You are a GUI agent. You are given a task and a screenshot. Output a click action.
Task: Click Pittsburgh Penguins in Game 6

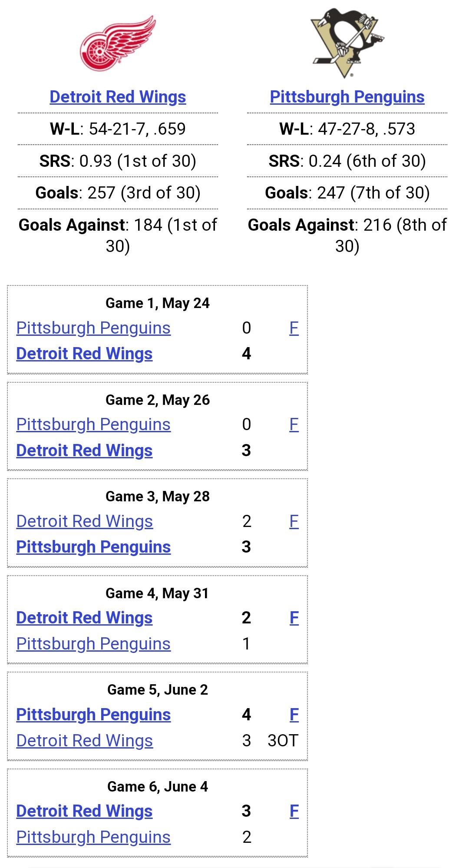click(x=93, y=837)
